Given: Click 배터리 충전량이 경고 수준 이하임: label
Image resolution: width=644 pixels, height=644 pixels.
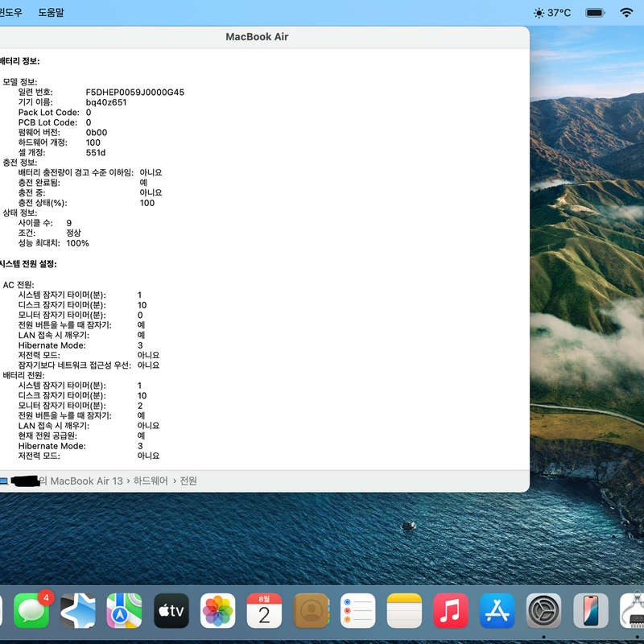Looking at the screenshot, I should (x=76, y=172).
